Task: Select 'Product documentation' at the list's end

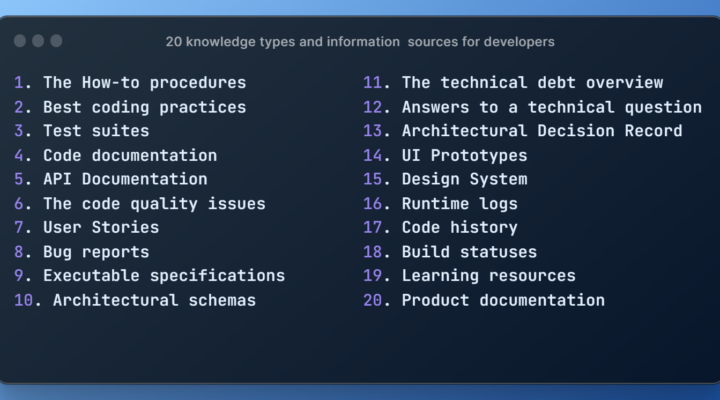Action: (503, 300)
